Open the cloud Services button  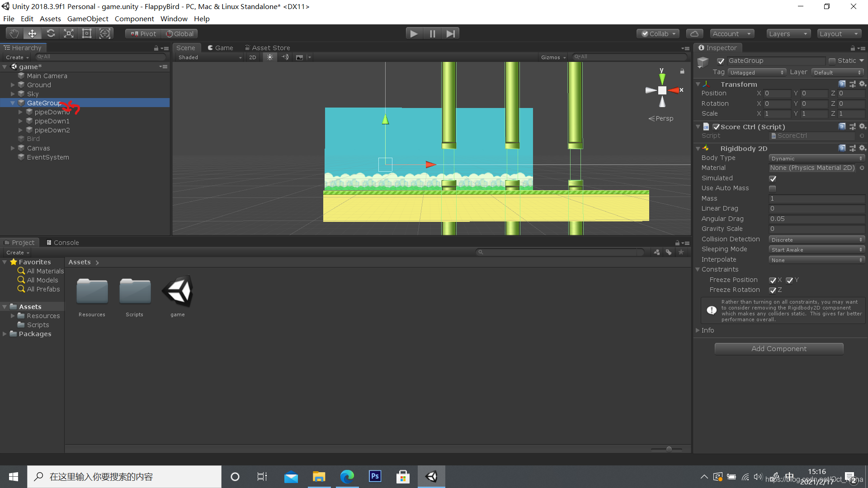click(694, 33)
